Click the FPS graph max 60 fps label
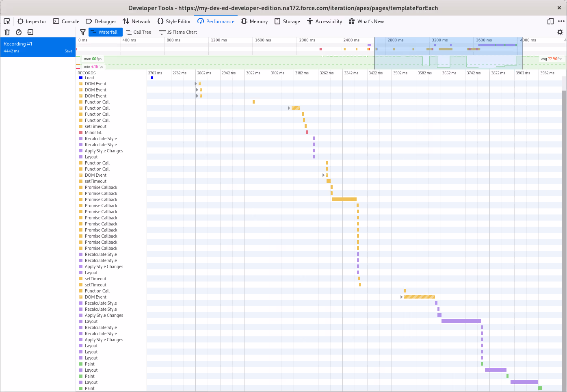 (x=93, y=59)
